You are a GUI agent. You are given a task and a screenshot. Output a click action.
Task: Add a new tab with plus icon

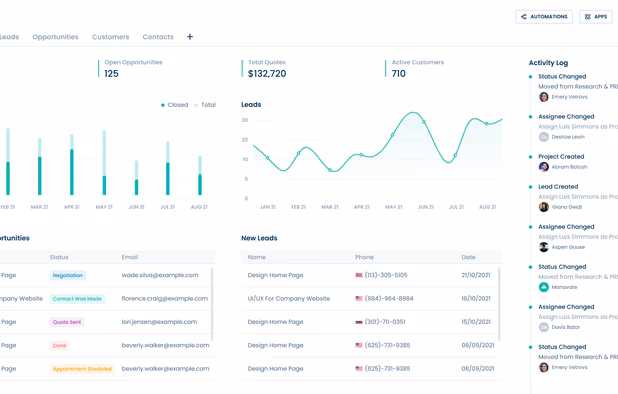tap(190, 37)
